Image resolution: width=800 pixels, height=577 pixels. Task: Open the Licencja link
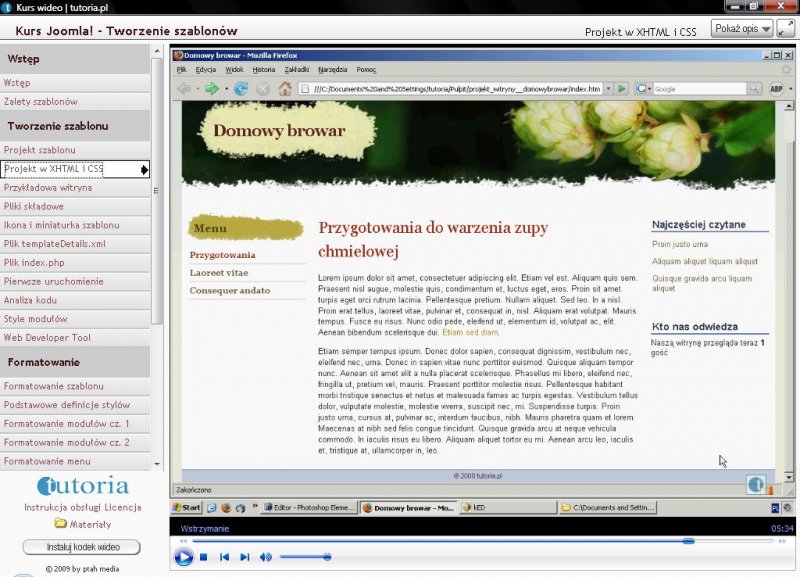[123, 507]
